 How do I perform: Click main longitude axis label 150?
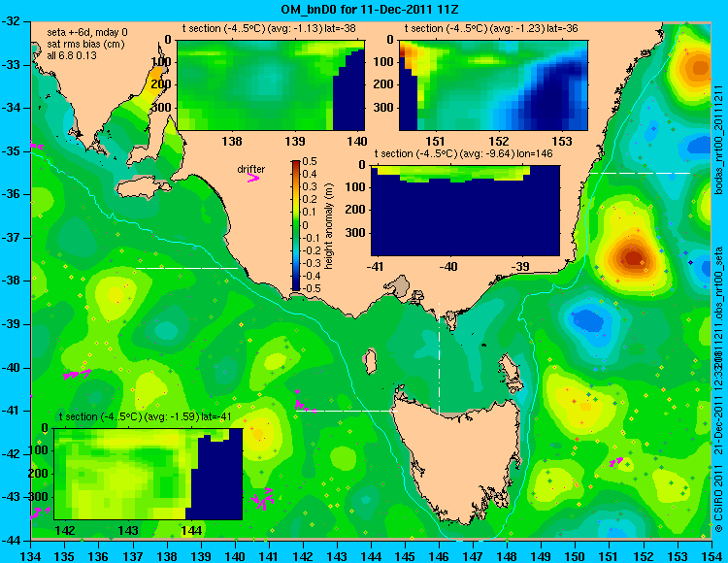pyautogui.click(x=576, y=556)
